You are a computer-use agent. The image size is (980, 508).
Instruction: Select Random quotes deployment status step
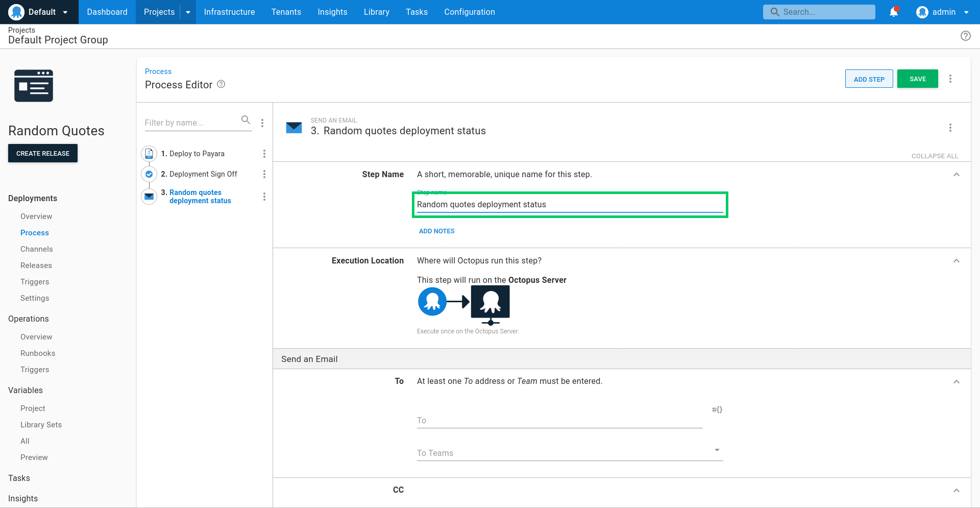click(x=200, y=197)
